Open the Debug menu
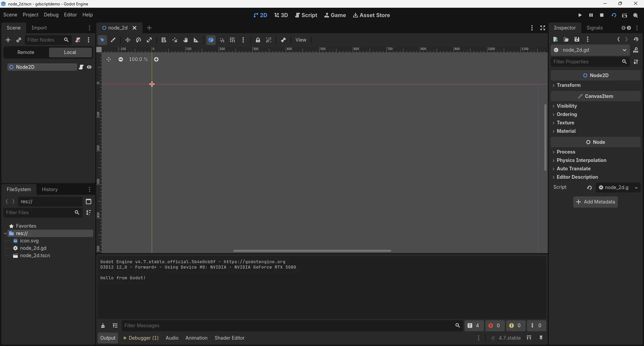Screen dimensions: 644x346 51,15
